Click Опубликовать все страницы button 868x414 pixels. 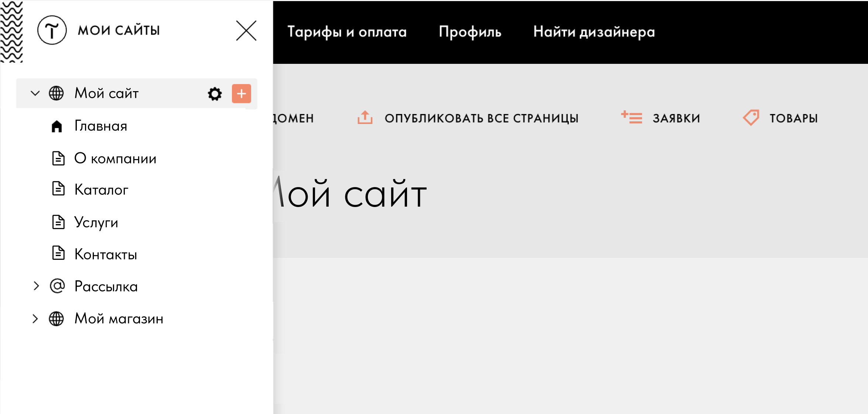pyautogui.click(x=481, y=118)
